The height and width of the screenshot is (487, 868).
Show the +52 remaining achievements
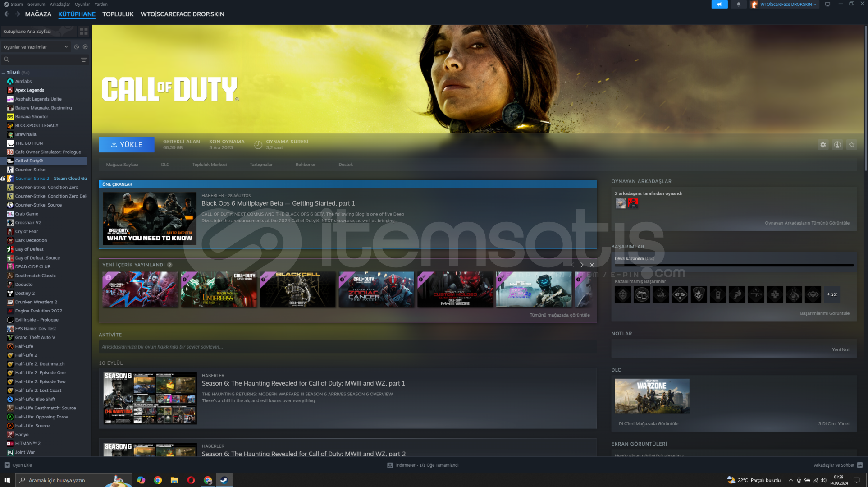point(831,294)
